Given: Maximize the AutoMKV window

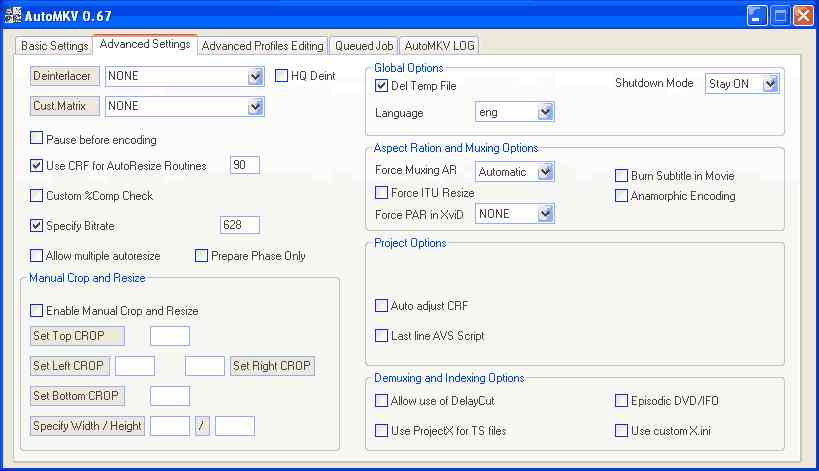Looking at the screenshot, I should coord(780,16).
